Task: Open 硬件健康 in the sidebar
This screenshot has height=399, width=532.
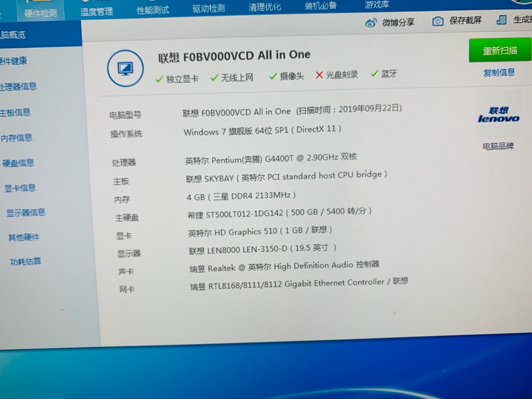Action: click(x=13, y=61)
